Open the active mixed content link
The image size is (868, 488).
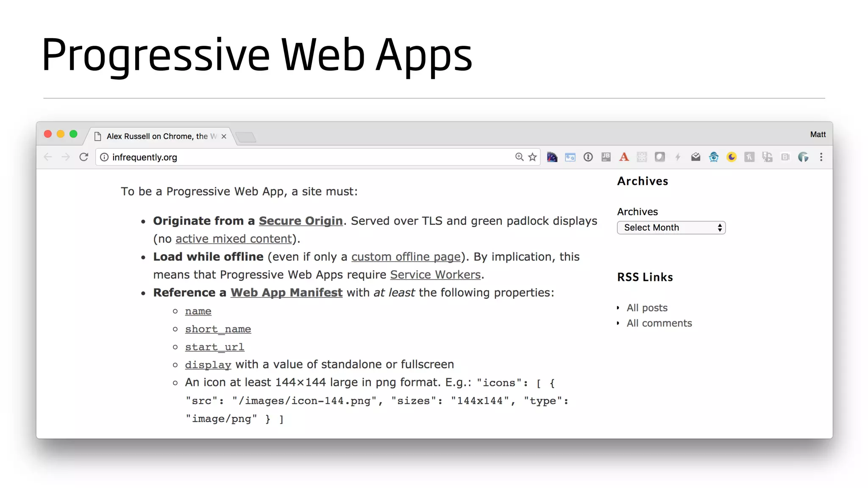[x=234, y=238]
